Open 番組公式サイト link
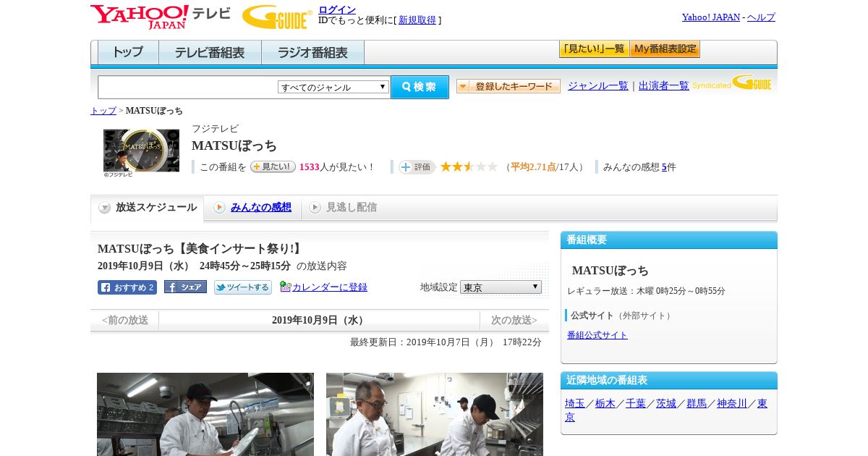 597,335
